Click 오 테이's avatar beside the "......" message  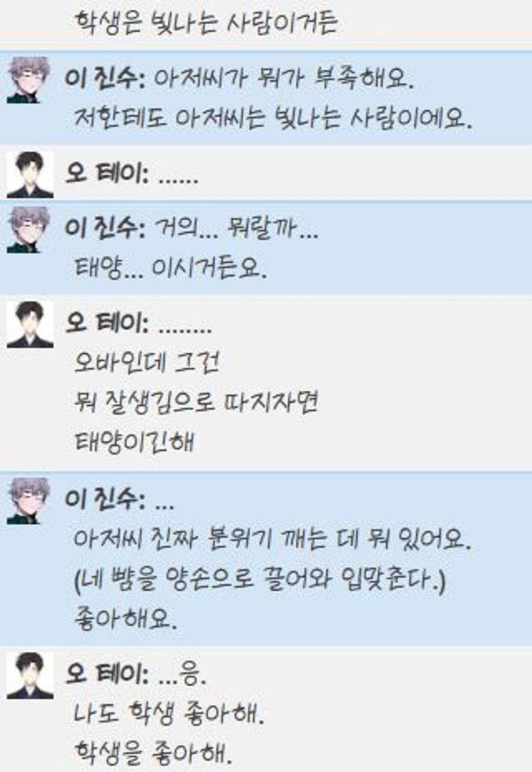(29, 175)
